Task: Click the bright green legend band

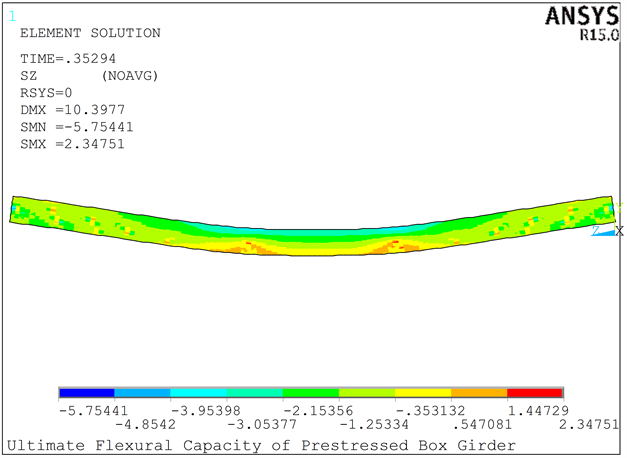Action: pos(311,392)
